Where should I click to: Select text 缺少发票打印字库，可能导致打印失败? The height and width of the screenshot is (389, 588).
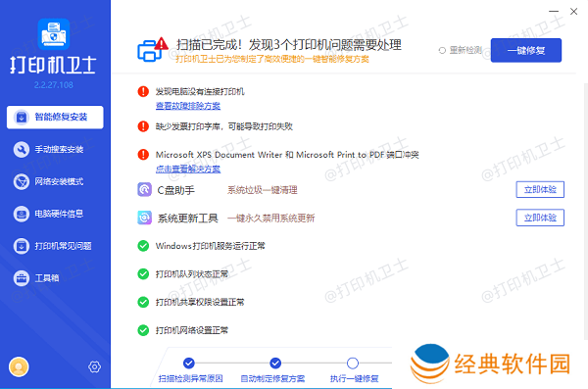coord(223,126)
